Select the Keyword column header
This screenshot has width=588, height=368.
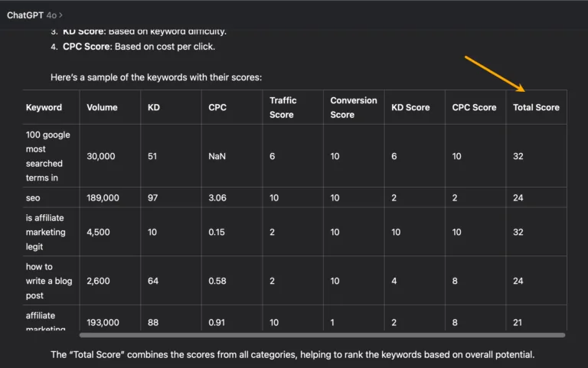tap(44, 108)
